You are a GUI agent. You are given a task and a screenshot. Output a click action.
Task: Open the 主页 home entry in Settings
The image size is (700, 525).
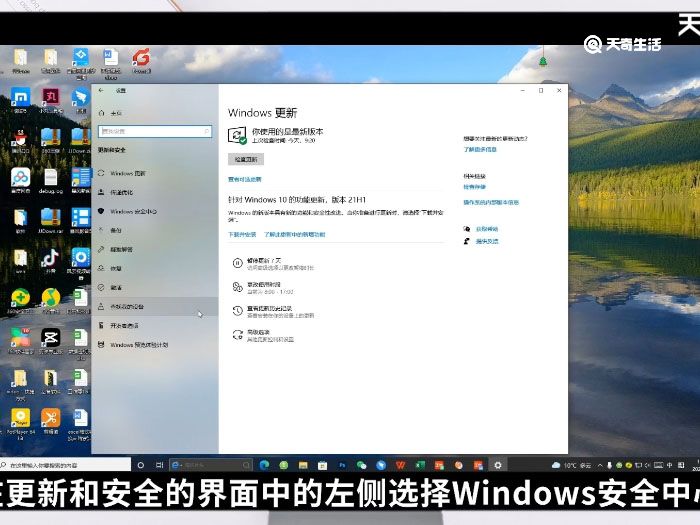[x=110, y=113]
